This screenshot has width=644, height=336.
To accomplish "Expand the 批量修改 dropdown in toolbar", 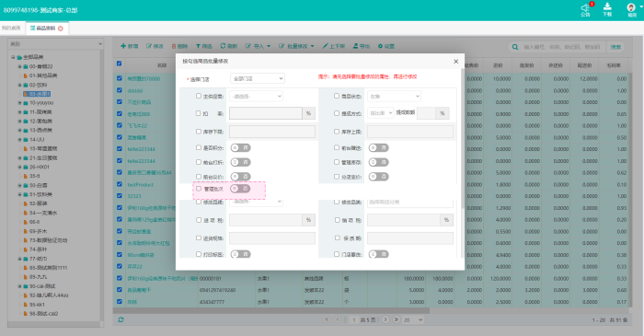I will coord(296,46).
